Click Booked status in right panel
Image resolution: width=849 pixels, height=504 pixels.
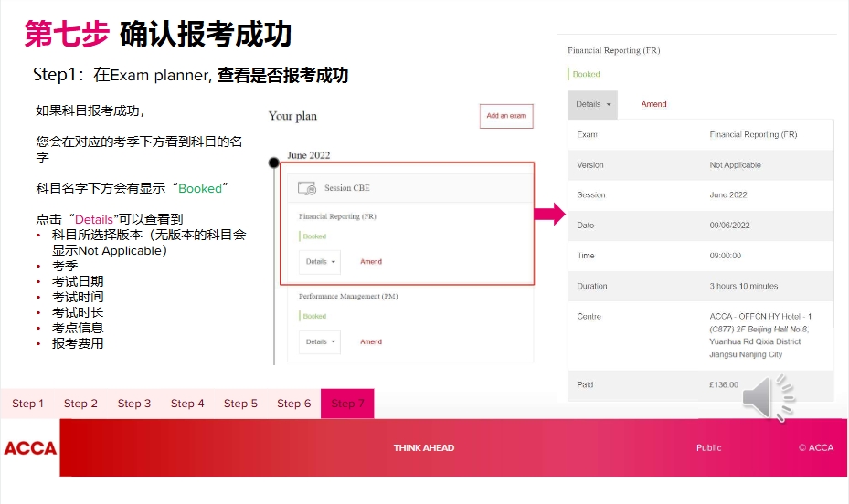(587, 74)
